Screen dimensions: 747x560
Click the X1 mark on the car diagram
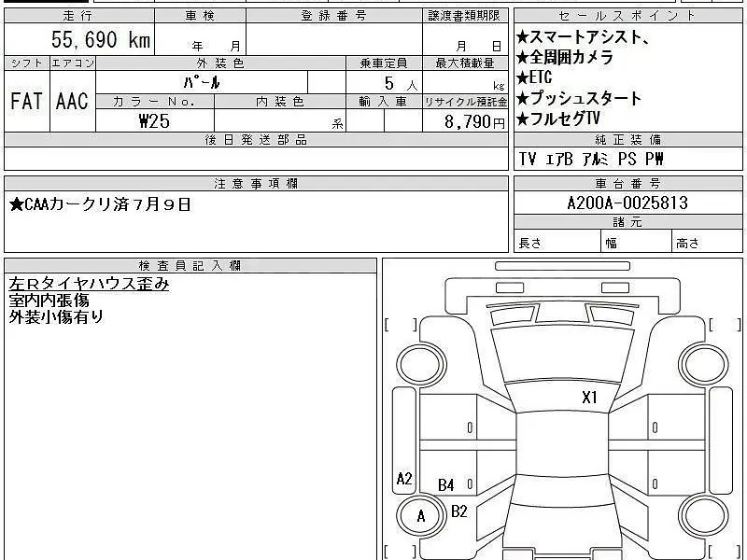pyautogui.click(x=589, y=398)
